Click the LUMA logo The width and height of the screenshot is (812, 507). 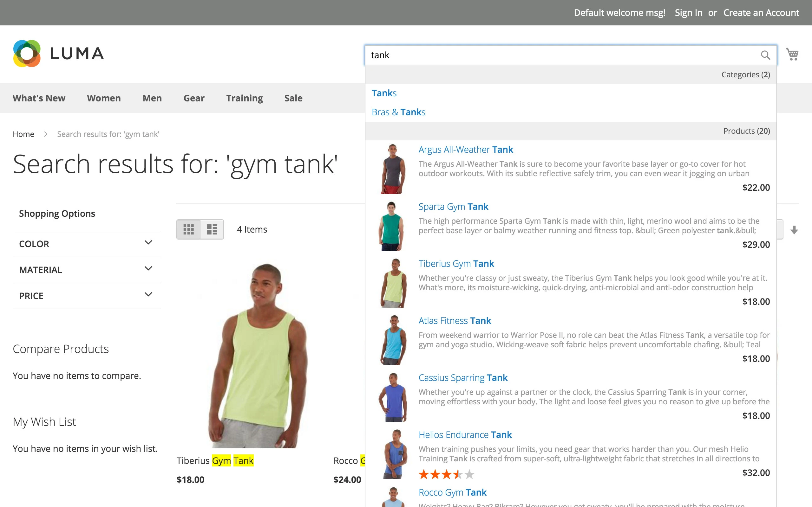pyautogui.click(x=59, y=54)
